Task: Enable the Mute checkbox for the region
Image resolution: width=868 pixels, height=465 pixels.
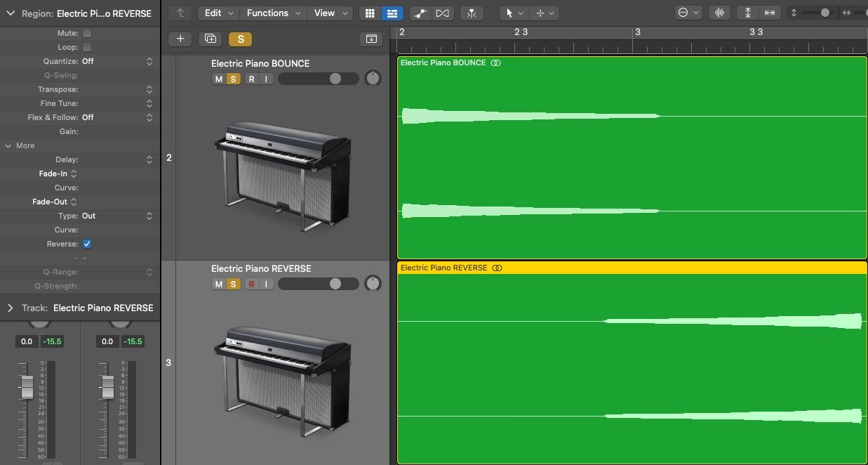Action: (86, 32)
